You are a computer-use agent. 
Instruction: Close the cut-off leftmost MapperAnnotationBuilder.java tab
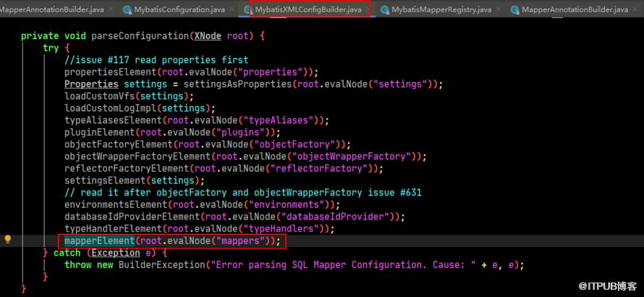pos(111,9)
